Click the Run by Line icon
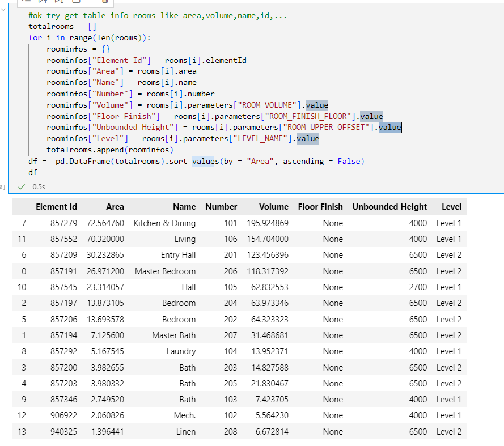Image resolution: width=504 pixels, height=446 pixels. pyautogui.click(x=27, y=2)
